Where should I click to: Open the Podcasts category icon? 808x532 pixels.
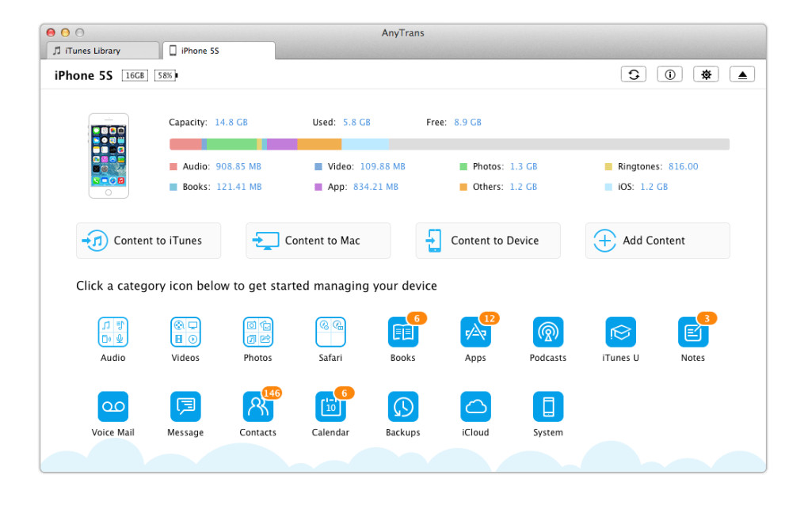(548, 332)
